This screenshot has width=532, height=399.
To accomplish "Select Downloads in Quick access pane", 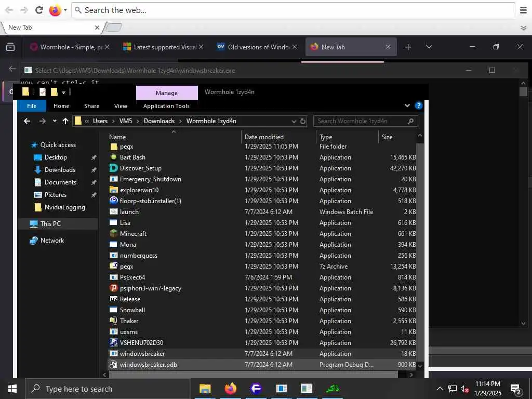I will (60, 170).
